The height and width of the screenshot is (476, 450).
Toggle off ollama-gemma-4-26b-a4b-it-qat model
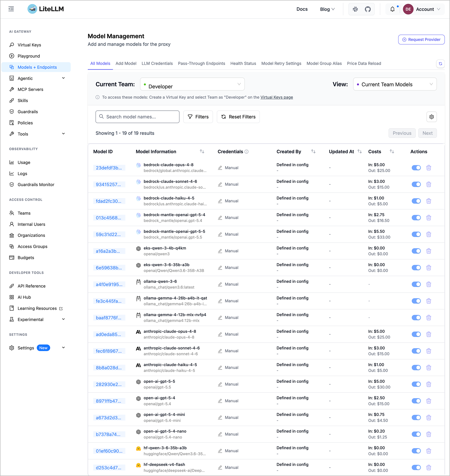click(x=416, y=301)
